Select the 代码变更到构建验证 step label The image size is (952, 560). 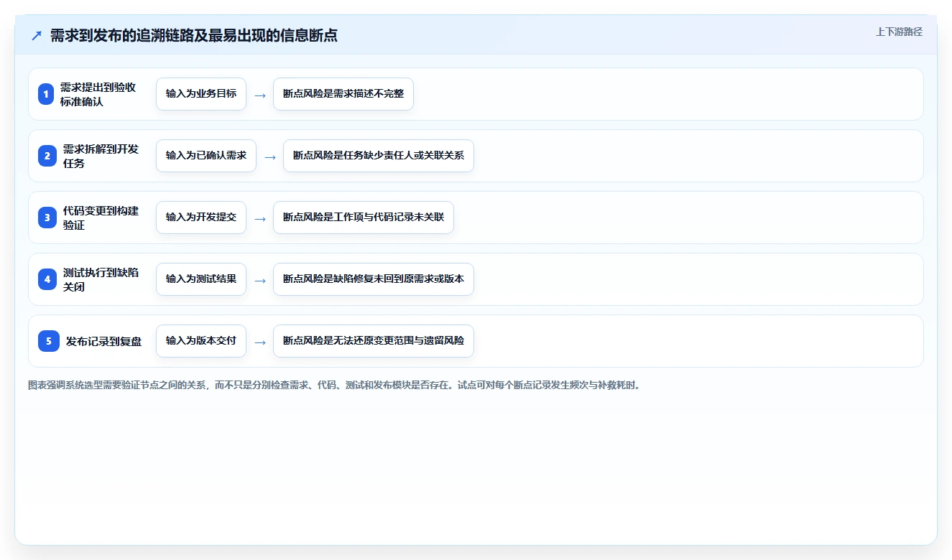pyautogui.click(x=101, y=218)
